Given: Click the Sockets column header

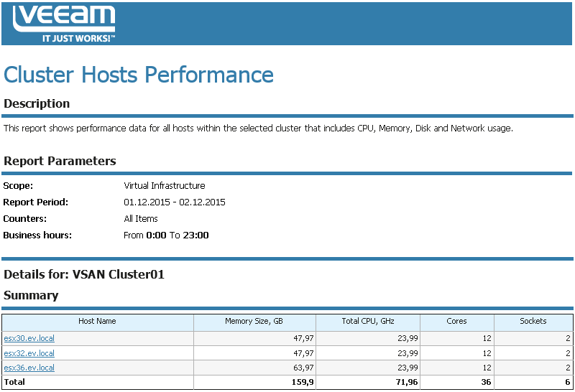Looking at the screenshot, I should [533, 322].
